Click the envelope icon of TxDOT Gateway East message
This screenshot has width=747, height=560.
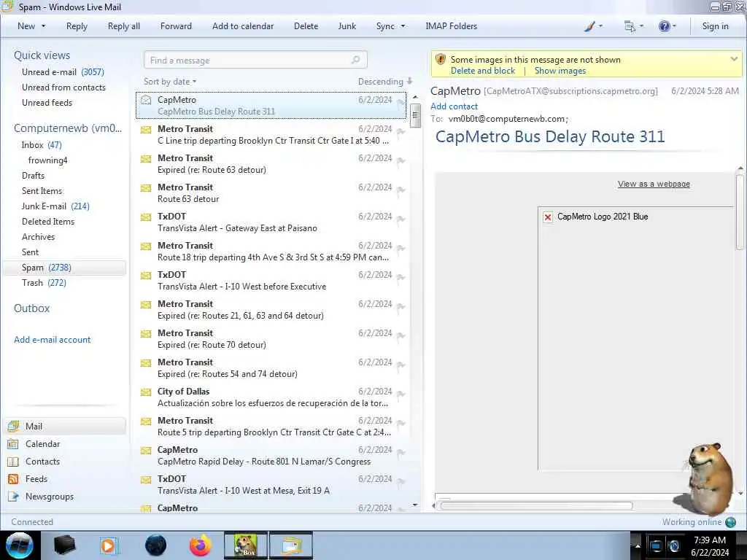coord(146,217)
